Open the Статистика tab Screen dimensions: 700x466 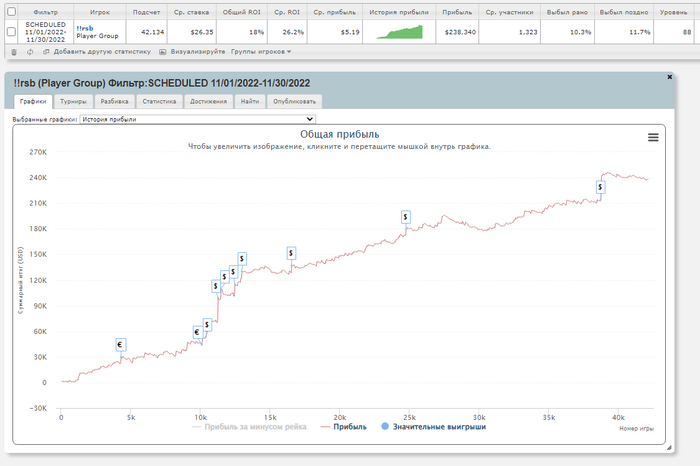[x=159, y=101]
